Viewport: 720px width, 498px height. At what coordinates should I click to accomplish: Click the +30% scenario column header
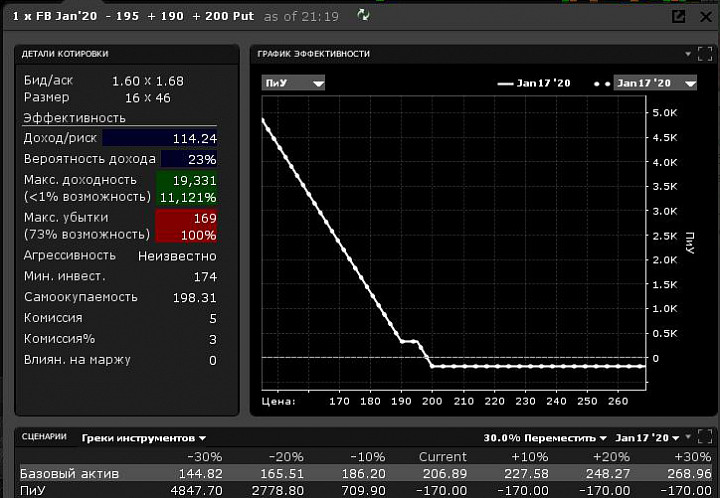[x=693, y=457]
